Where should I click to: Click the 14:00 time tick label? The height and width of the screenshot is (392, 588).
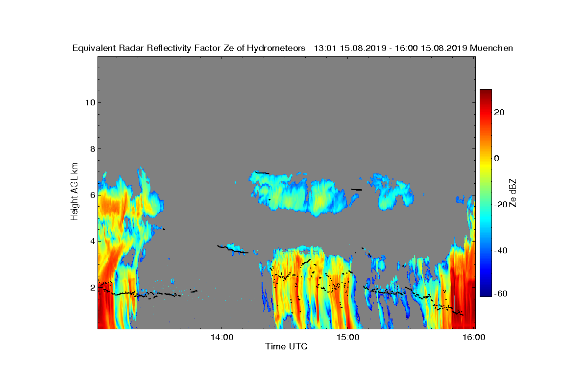[221, 337]
